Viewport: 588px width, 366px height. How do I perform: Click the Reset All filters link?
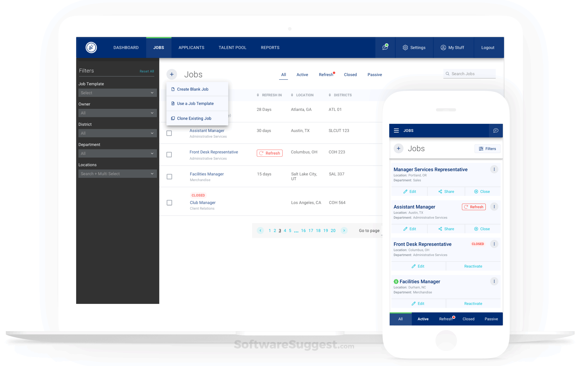click(x=147, y=71)
